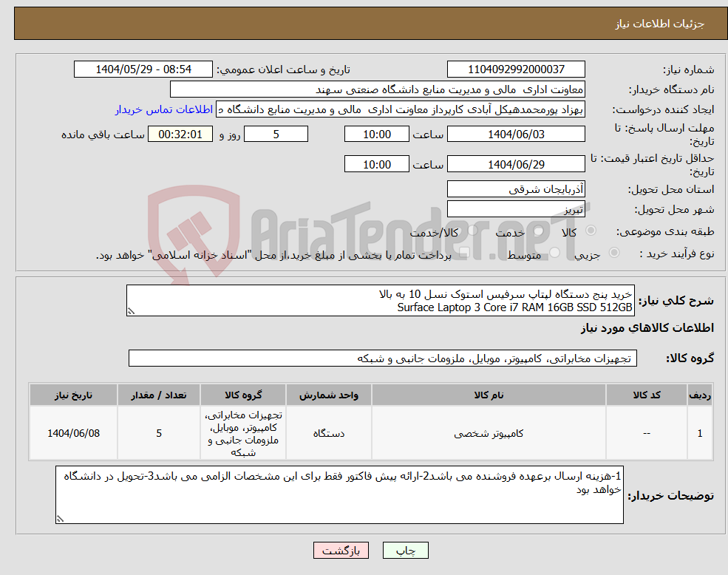The height and width of the screenshot is (575, 728).
Task: Click the بازگشت back button
Action: coord(341,551)
